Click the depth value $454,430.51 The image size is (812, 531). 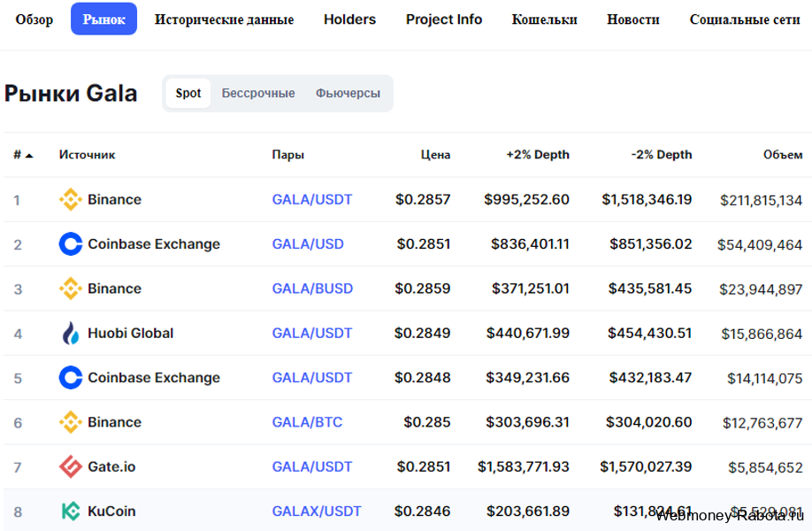(650, 333)
